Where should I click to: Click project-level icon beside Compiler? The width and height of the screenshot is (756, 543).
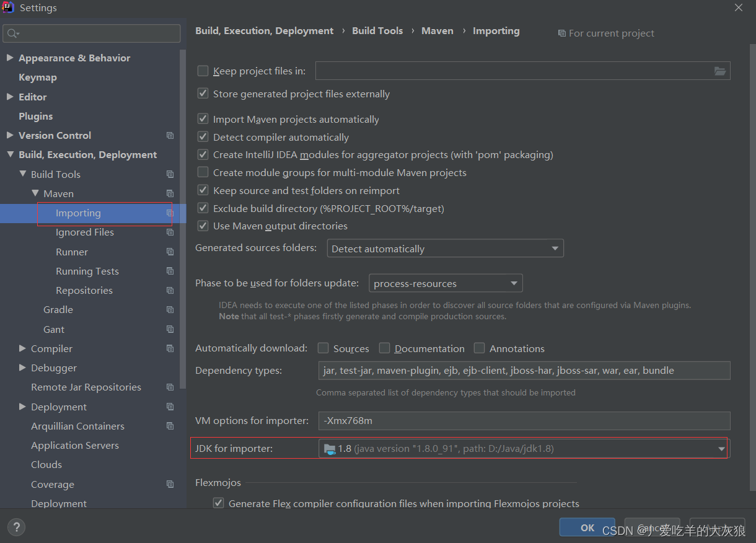(x=170, y=348)
